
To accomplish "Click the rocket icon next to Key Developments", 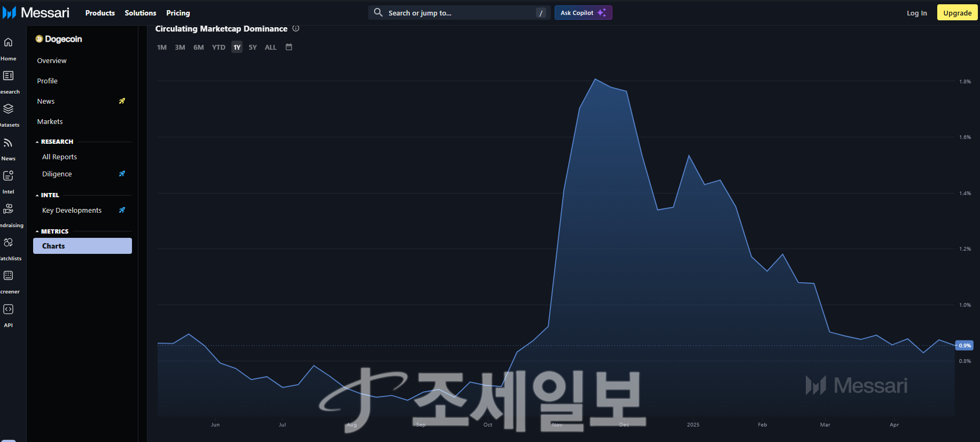I will pyautogui.click(x=122, y=210).
